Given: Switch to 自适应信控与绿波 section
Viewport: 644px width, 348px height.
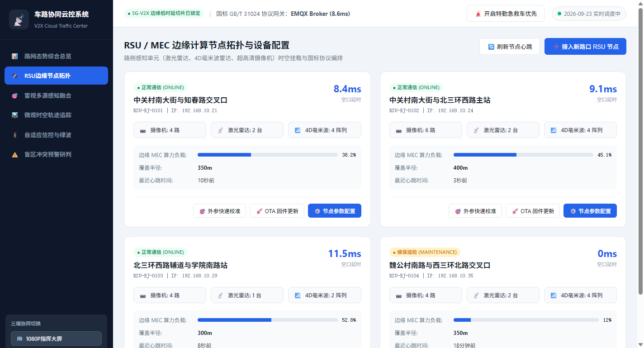Looking at the screenshot, I should 56,135.
